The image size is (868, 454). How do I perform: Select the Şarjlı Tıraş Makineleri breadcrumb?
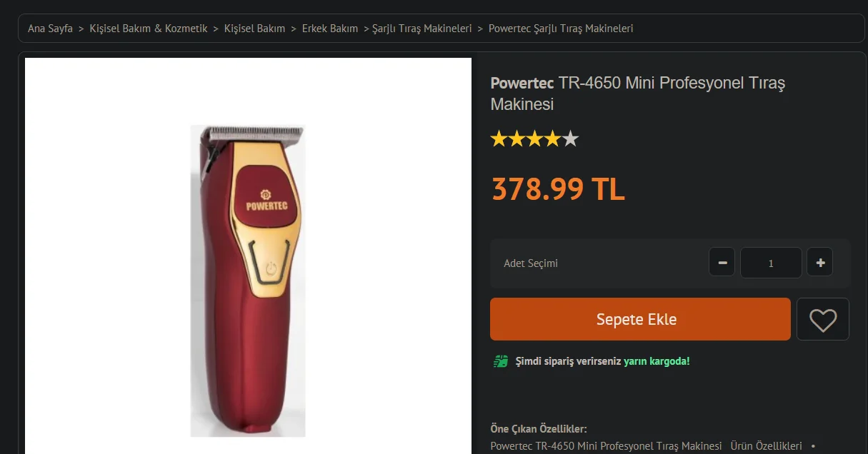click(421, 29)
